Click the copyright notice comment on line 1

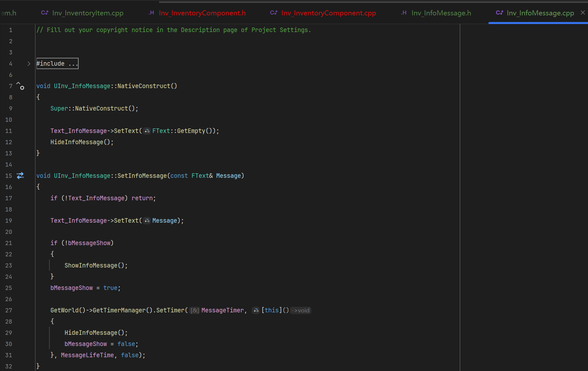(x=174, y=30)
